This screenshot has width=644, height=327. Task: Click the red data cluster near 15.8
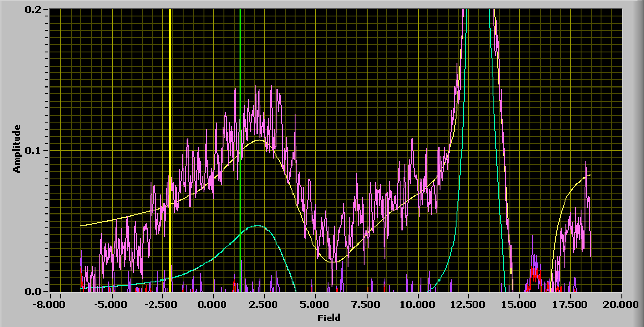(535, 276)
